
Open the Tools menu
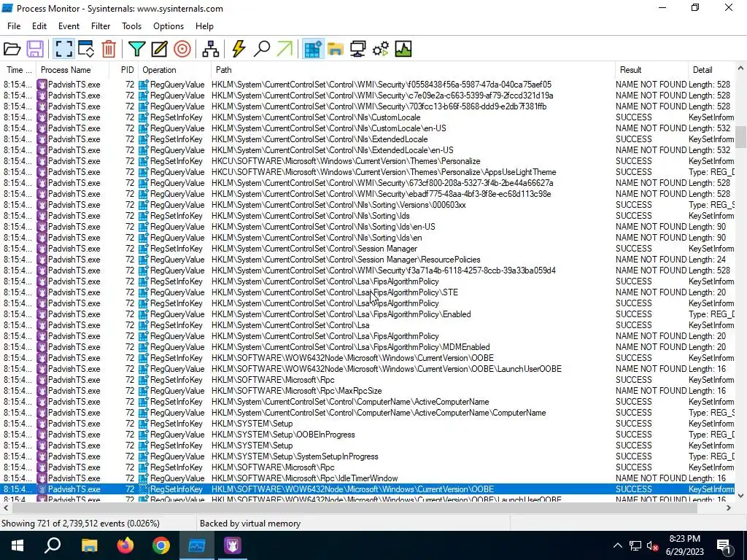(x=131, y=26)
